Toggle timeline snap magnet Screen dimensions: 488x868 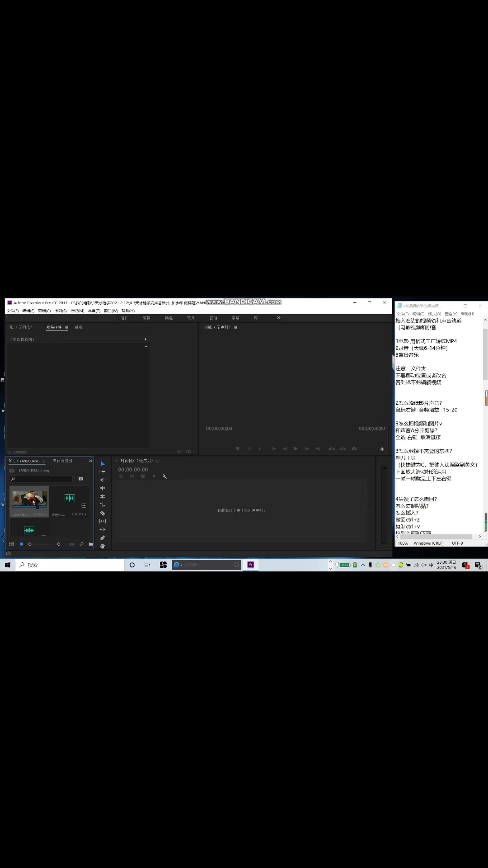(132, 476)
